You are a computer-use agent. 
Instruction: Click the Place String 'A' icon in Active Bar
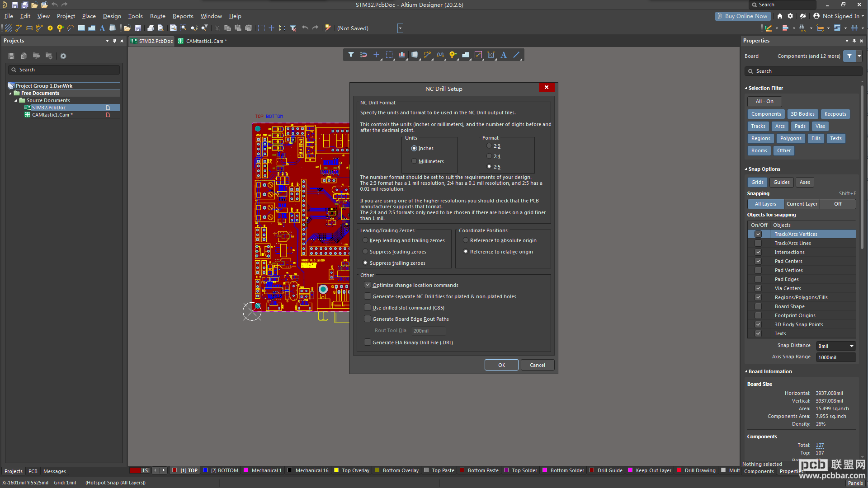click(x=504, y=55)
